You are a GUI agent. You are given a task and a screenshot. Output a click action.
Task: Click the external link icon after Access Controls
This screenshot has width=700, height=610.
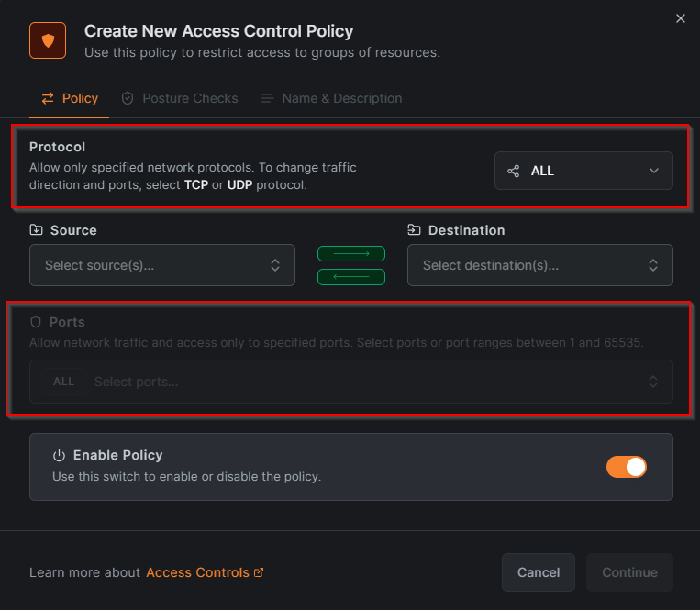[259, 572]
